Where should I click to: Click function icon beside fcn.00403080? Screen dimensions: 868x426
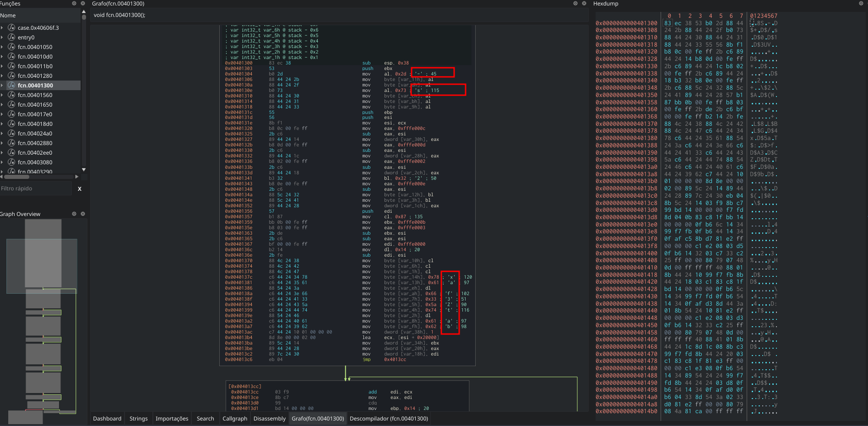11,162
